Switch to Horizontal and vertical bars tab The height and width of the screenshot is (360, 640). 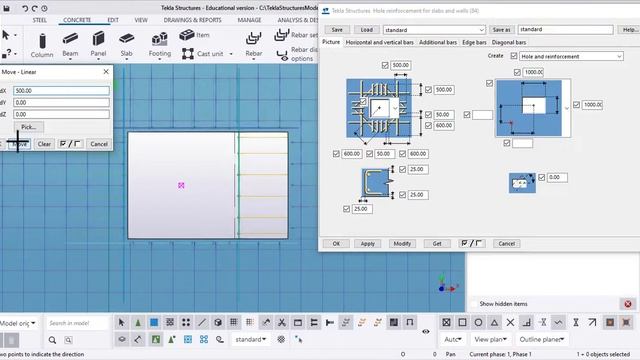[380, 42]
